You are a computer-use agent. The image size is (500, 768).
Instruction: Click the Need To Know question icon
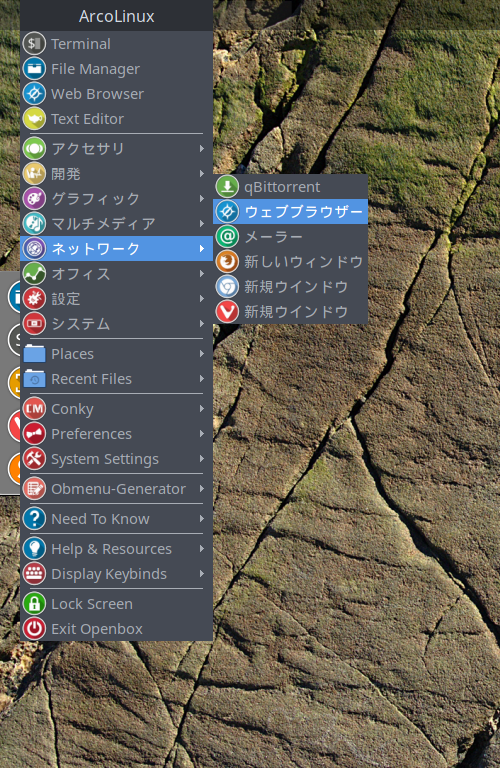[x=34, y=518]
